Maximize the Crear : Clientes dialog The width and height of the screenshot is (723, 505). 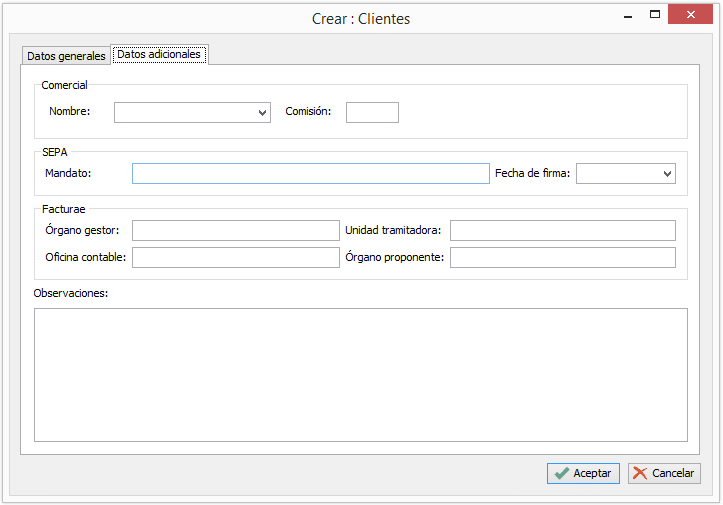click(655, 15)
